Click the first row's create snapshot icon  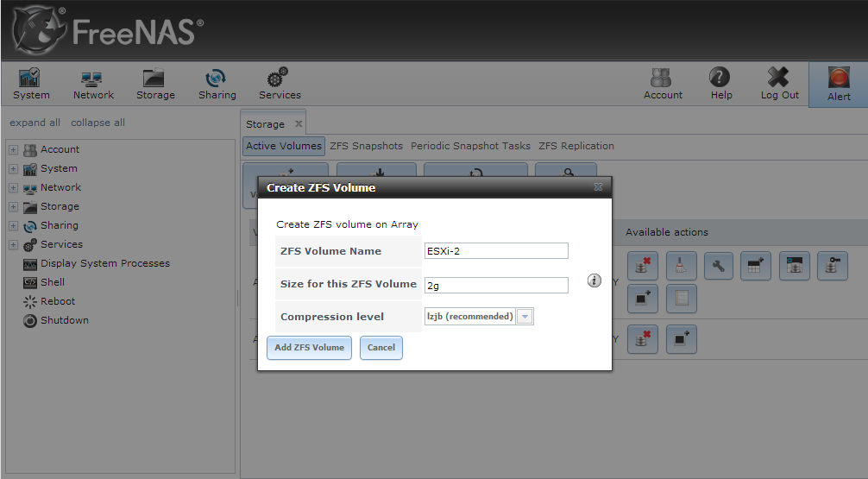click(x=643, y=299)
